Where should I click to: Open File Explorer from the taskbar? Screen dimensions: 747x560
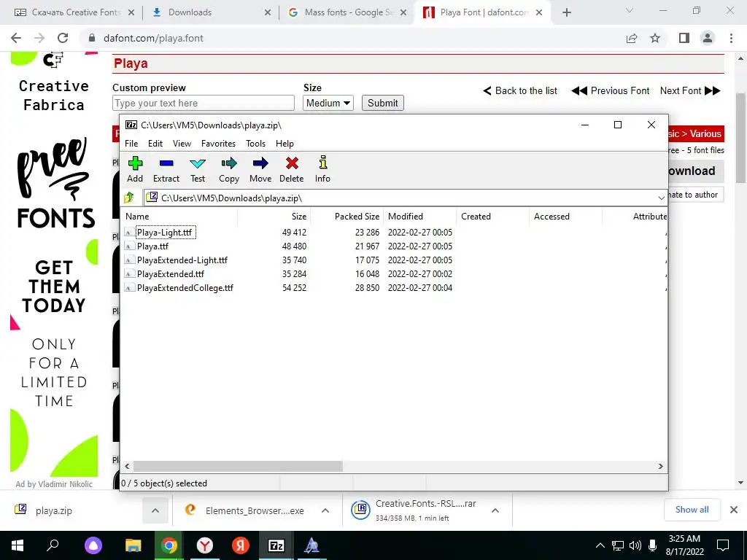133,545
